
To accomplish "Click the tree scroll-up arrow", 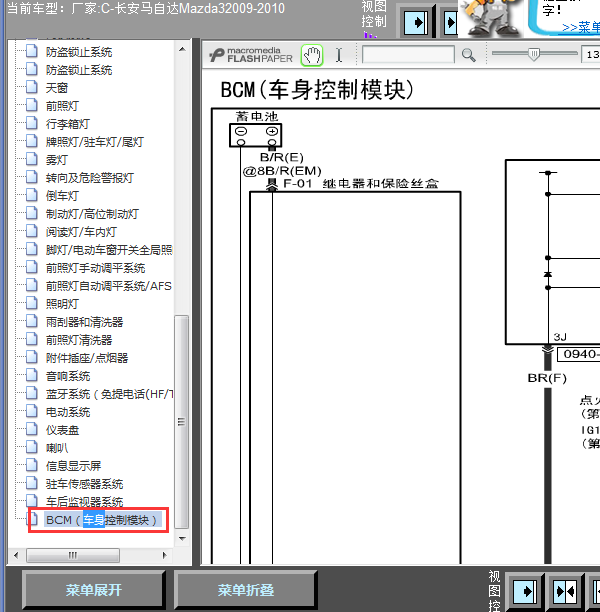I will click(182, 49).
